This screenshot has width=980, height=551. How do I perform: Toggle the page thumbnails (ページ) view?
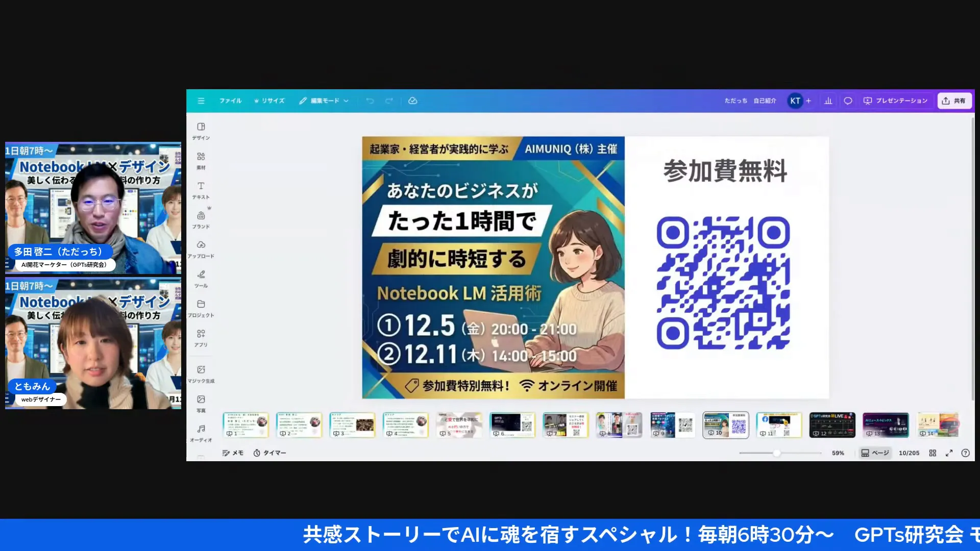click(x=875, y=453)
